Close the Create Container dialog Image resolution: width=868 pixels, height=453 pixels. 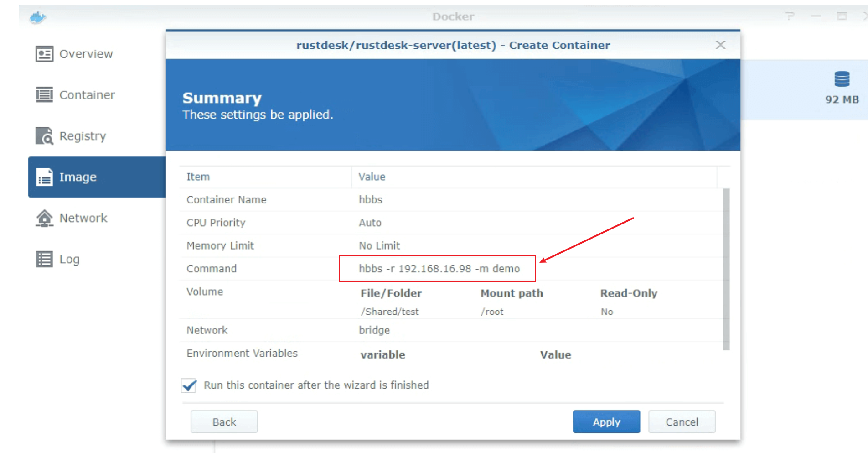pos(720,45)
